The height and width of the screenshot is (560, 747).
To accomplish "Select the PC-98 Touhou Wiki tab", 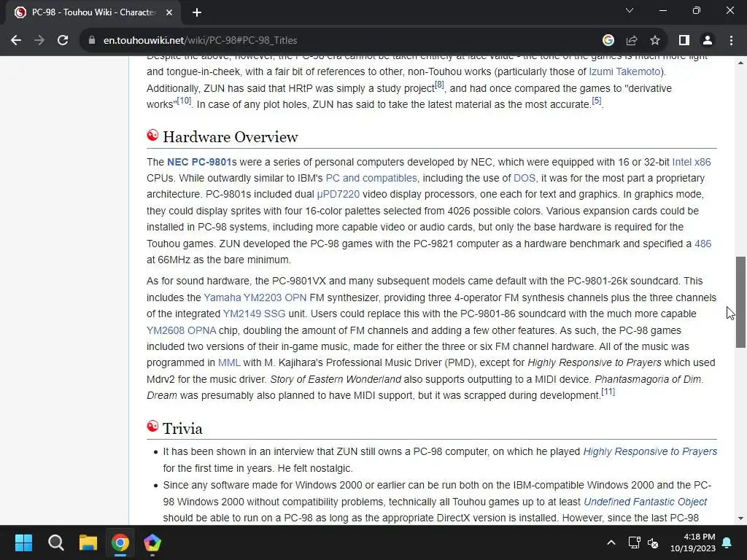I will coord(93,12).
